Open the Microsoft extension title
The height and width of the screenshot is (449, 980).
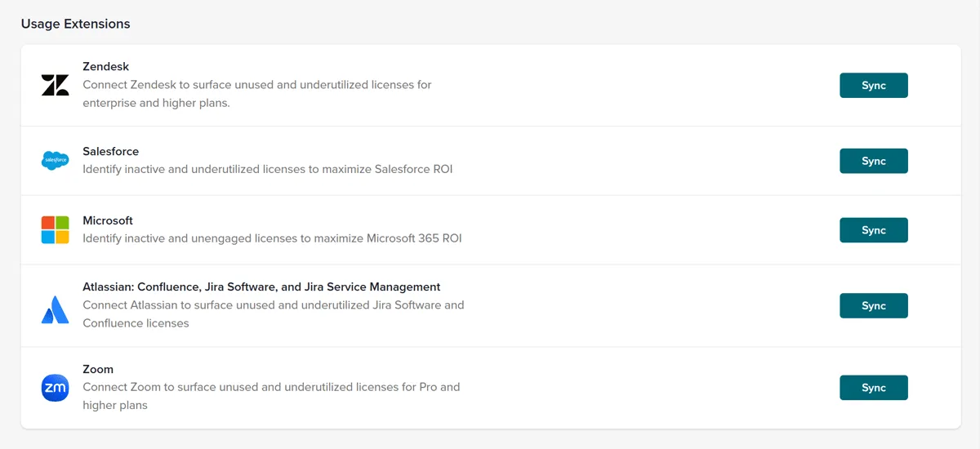click(108, 220)
